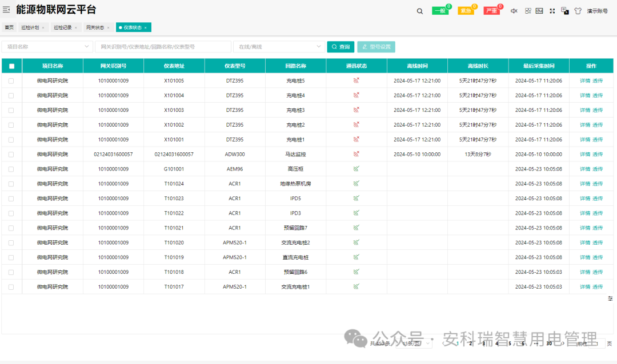Click the 13天8分7秒 offline duration cell

[x=478, y=155]
